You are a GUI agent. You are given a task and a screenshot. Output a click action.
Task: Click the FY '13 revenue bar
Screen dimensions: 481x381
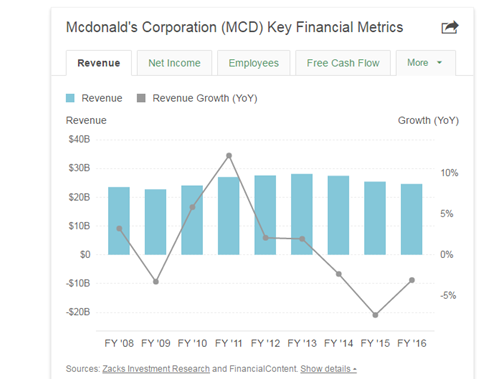pyautogui.click(x=302, y=214)
